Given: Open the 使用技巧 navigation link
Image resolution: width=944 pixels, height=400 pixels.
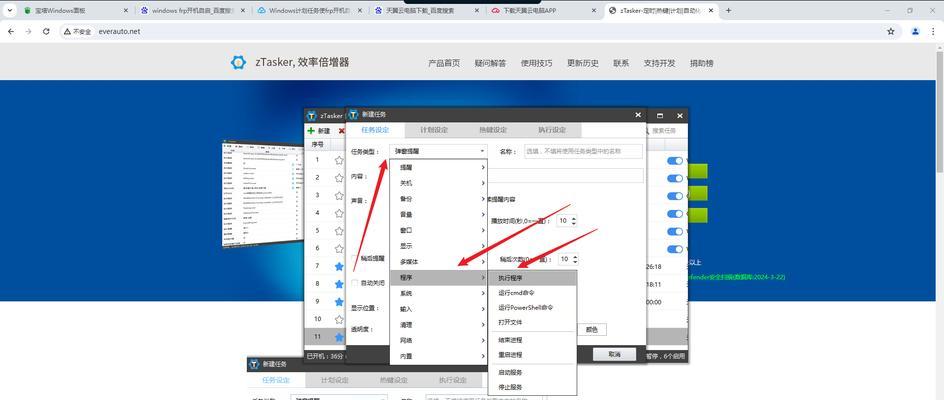Looking at the screenshot, I should click(x=536, y=63).
